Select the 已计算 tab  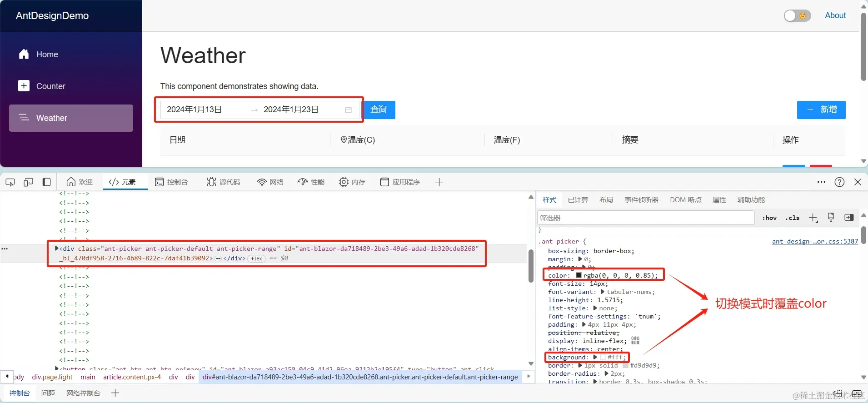(578, 200)
